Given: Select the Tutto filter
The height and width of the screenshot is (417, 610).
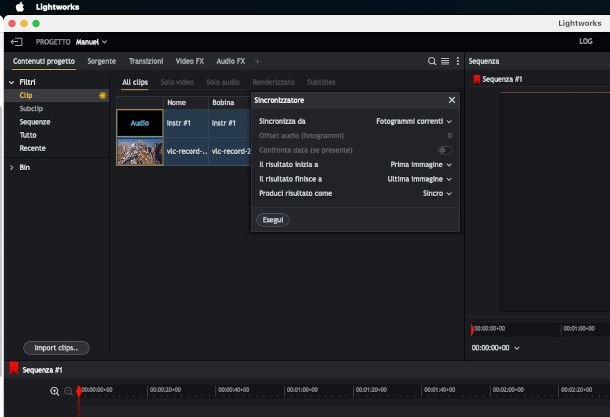Looking at the screenshot, I should [28, 135].
